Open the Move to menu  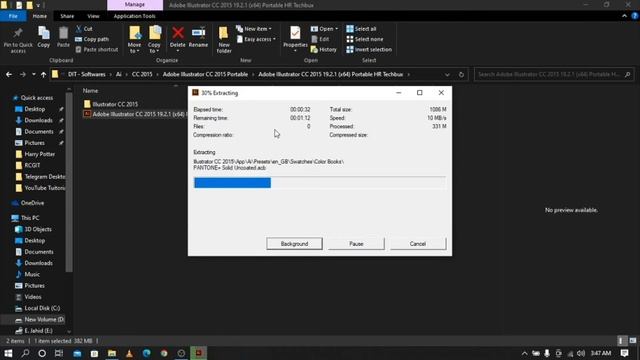pyautogui.click(x=134, y=40)
